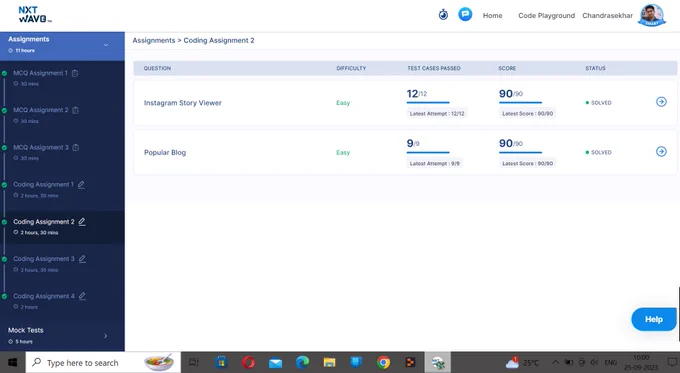
Task: Collapse the Assignments section chevron
Action: pyautogui.click(x=106, y=45)
